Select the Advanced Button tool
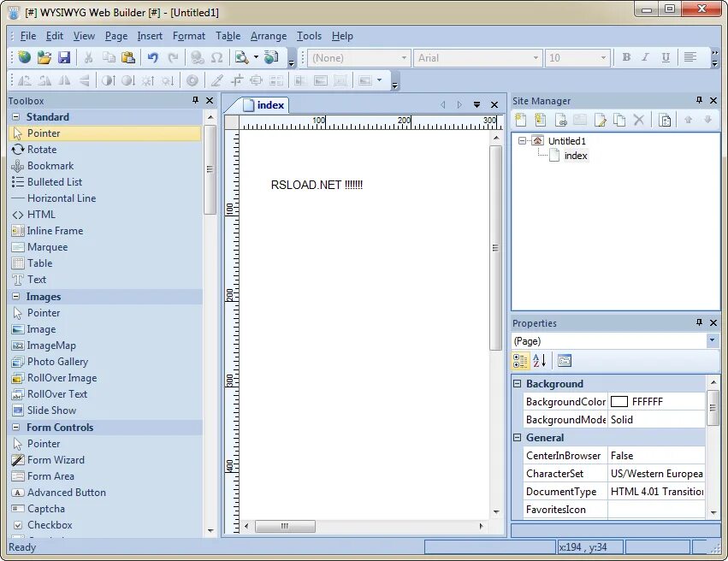Image resolution: width=728 pixels, height=561 pixels. click(105, 493)
